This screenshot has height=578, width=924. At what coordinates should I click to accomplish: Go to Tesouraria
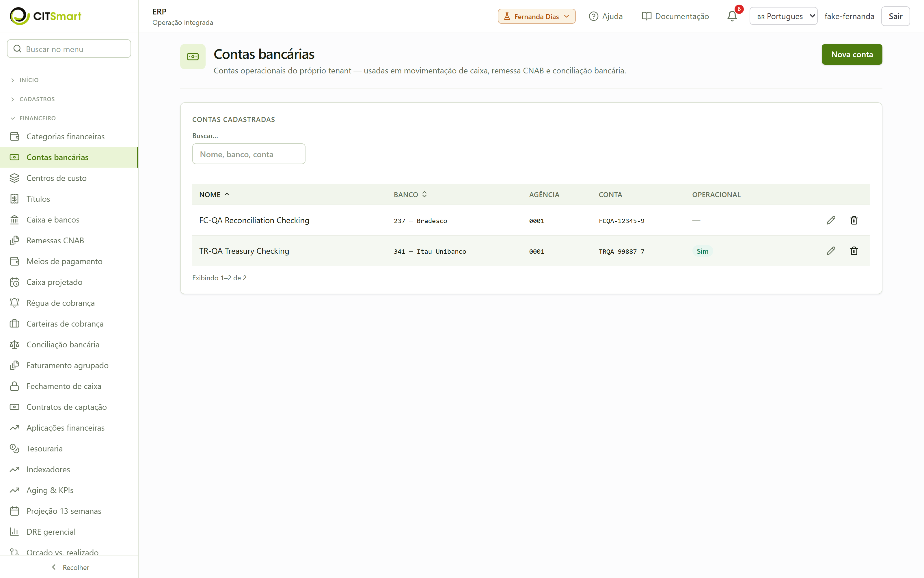[69, 449]
